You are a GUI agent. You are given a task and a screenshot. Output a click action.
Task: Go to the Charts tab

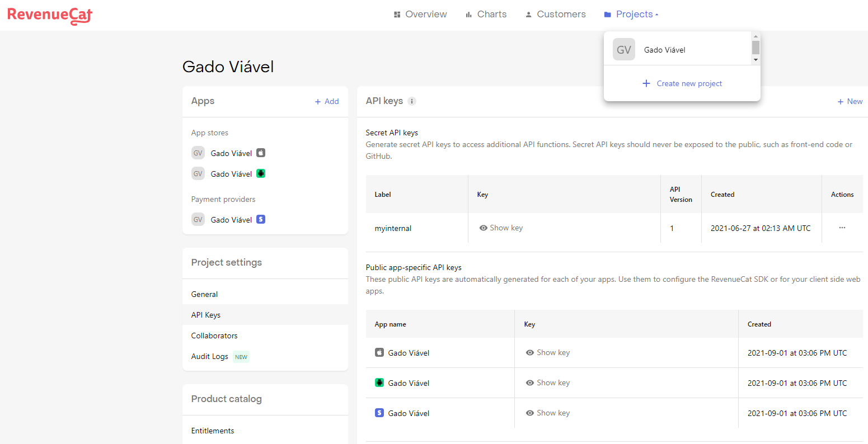486,15
